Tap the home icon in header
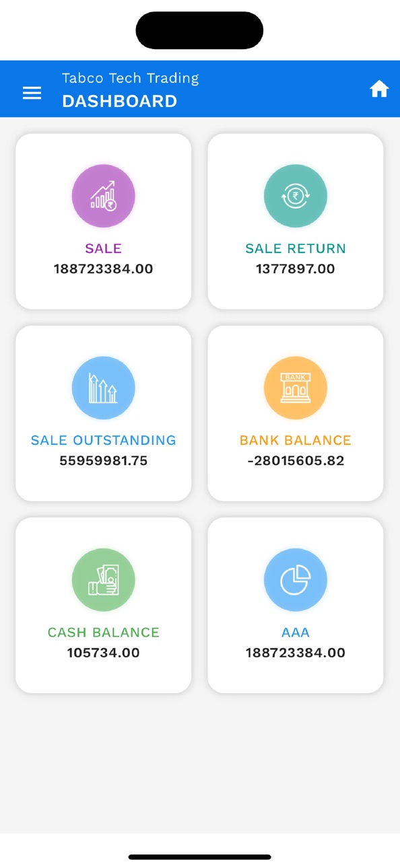The image size is (400, 868). (x=379, y=89)
